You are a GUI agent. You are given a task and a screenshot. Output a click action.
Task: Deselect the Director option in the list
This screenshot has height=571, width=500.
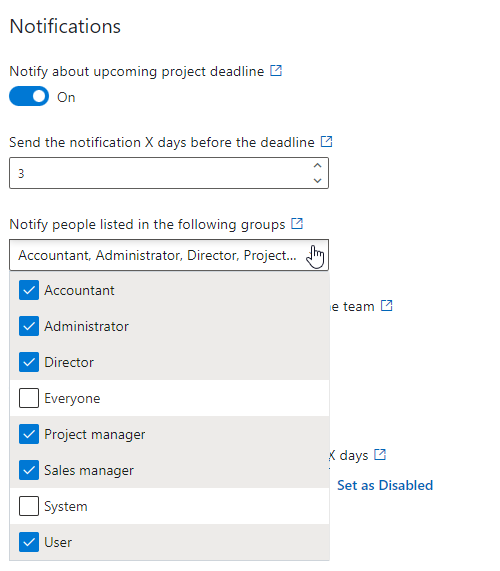pyautogui.click(x=169, y=362)
